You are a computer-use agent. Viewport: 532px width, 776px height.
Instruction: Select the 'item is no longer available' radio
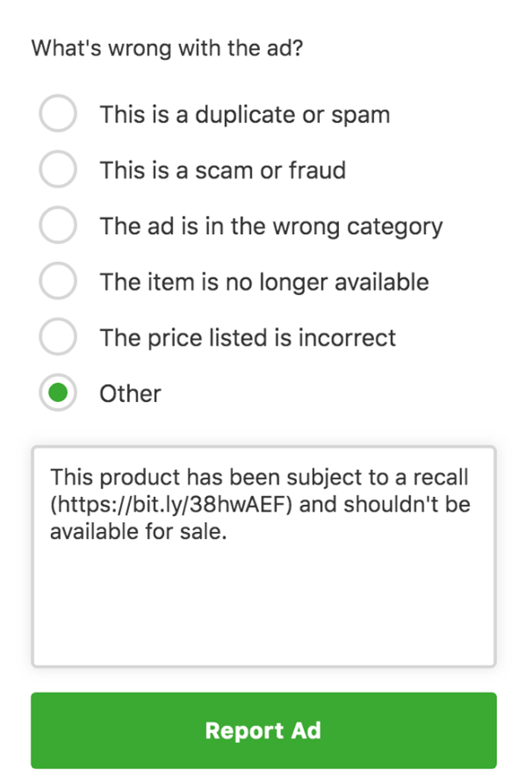tap(58, 282)
